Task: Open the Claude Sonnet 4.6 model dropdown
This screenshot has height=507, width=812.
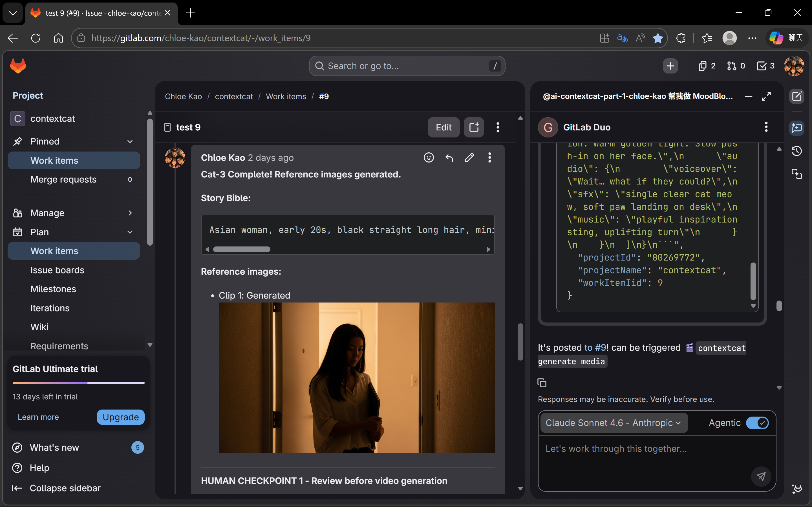Action: click(614, 423)
